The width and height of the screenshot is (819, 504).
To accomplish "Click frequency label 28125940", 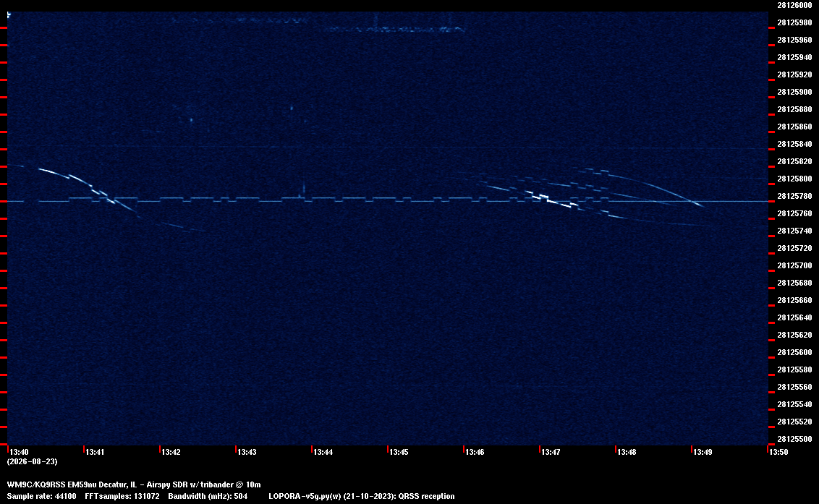I will point(794,57).
